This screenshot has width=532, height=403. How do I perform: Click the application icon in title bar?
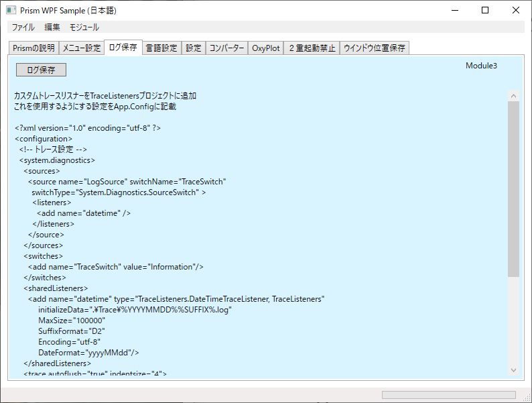(x=11, y=10)
